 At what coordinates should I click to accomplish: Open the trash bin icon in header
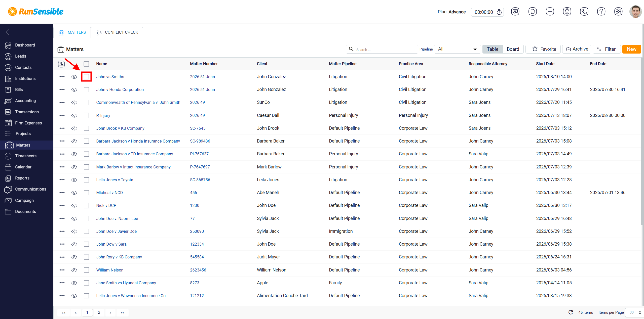click(x=533, y=12)
